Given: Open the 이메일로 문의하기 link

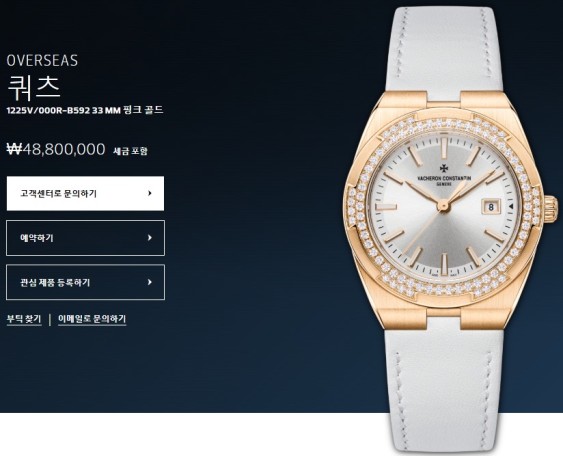Looking at the screenshot, I should [x=92, y=319].
